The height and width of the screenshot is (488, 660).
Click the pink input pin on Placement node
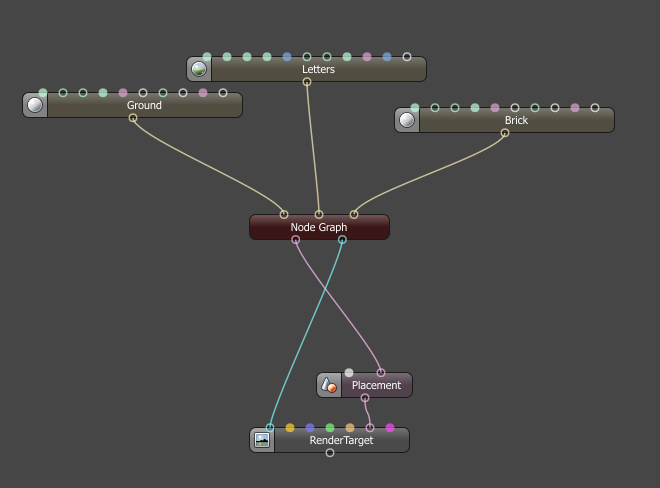point(381,373)
